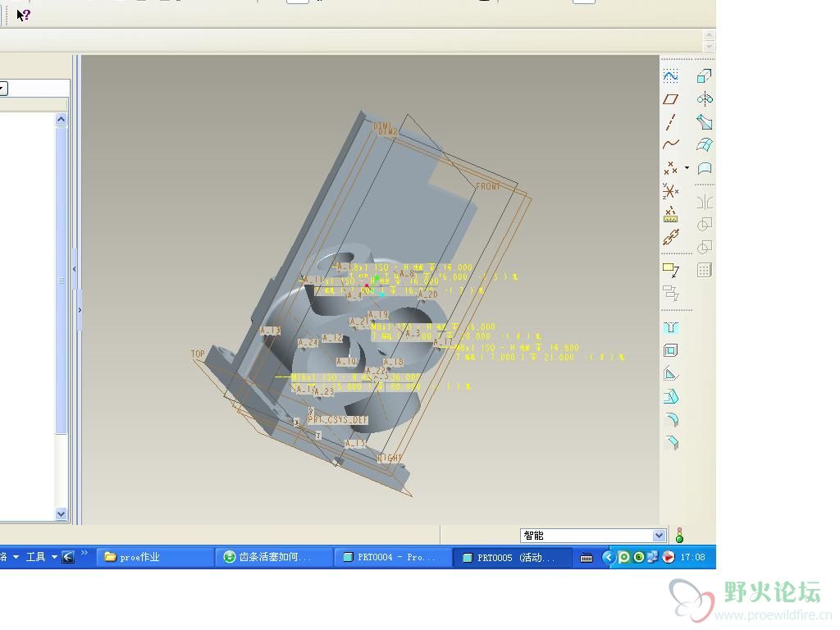
Task: Select the mirror tool icon
Action: [704, 201]
